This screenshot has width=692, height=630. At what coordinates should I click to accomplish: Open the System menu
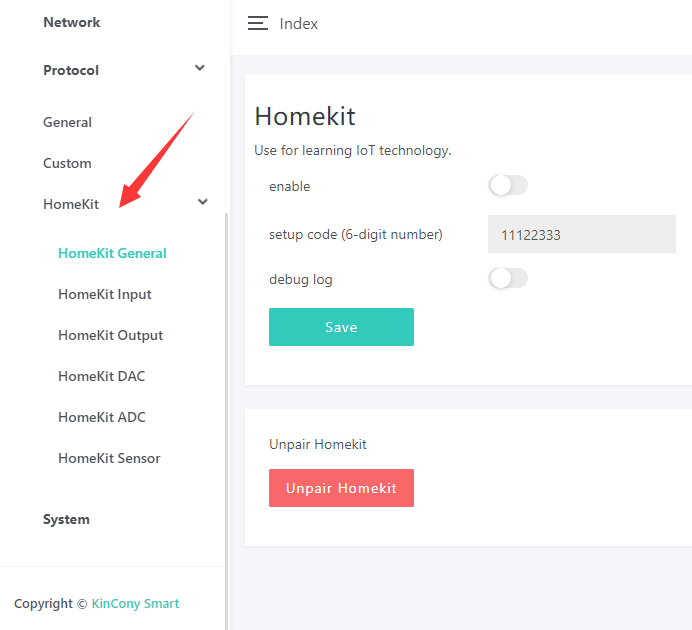66,519
